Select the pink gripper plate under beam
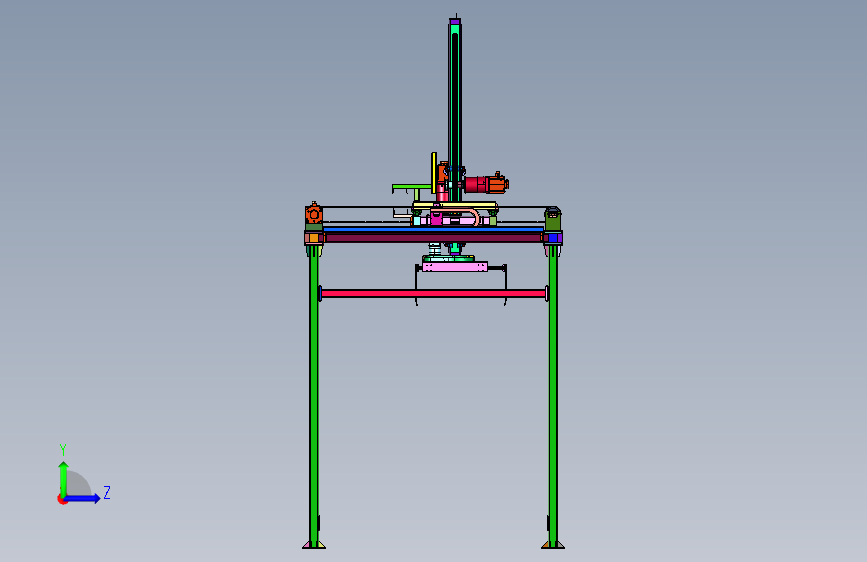 (x=455, y=267)
